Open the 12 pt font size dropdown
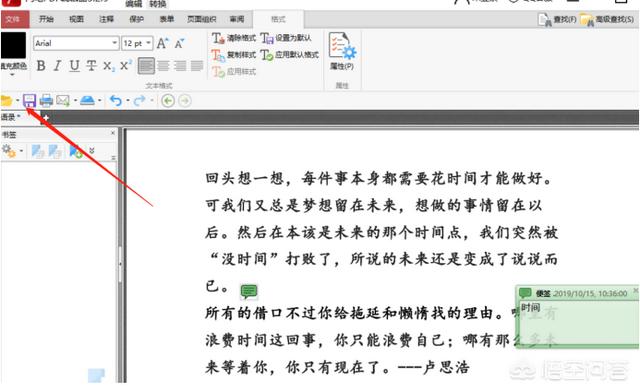 click(x=137, y=43)
